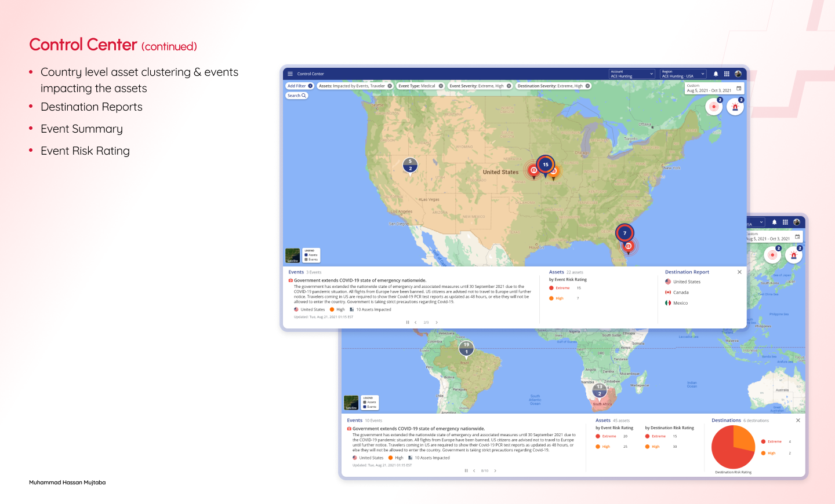Select Canada in the Destination Report list
This screenshot has width=835, height=504.
pyautogui.click(x=680, y=293)
